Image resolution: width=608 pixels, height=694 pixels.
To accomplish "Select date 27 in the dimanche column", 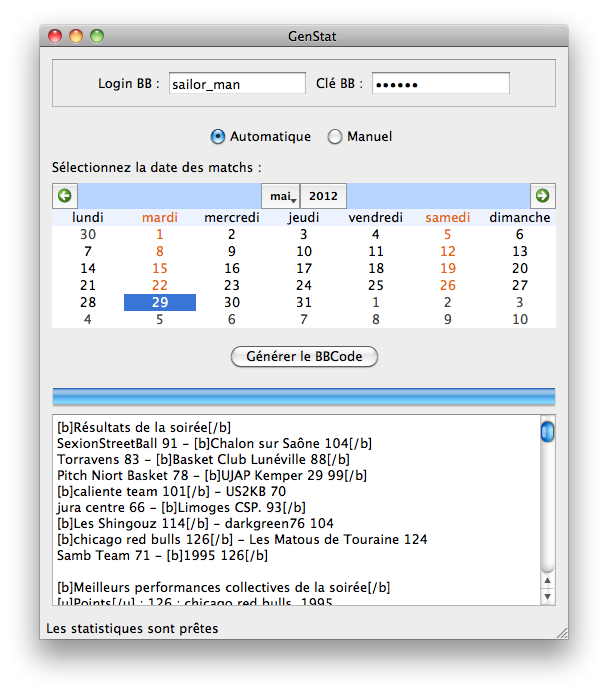I will [x=520, y=285].
